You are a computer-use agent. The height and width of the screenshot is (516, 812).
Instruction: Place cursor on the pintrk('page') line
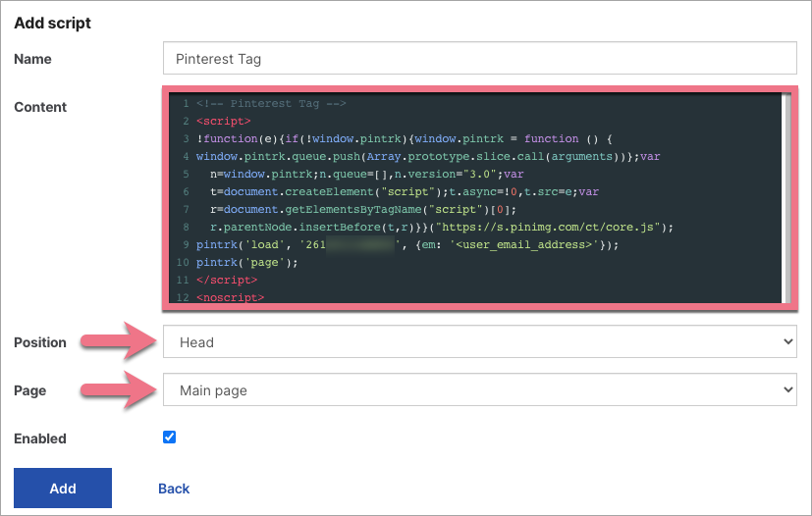point(233,262)
